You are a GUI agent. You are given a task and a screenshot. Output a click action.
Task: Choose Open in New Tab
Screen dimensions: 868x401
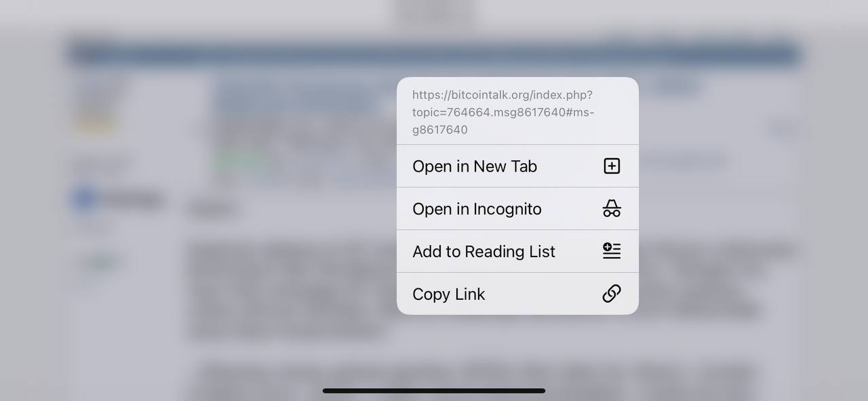click(x=517, y=166)
